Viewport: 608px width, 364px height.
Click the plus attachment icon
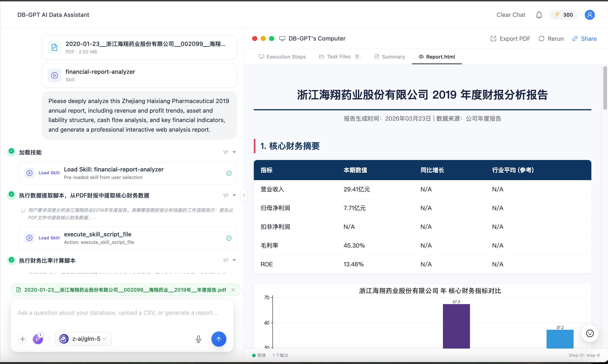coord(23,339)
